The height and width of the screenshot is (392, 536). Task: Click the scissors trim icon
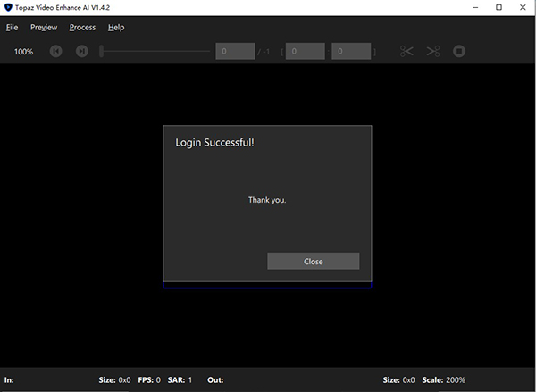tap(406, 51)
